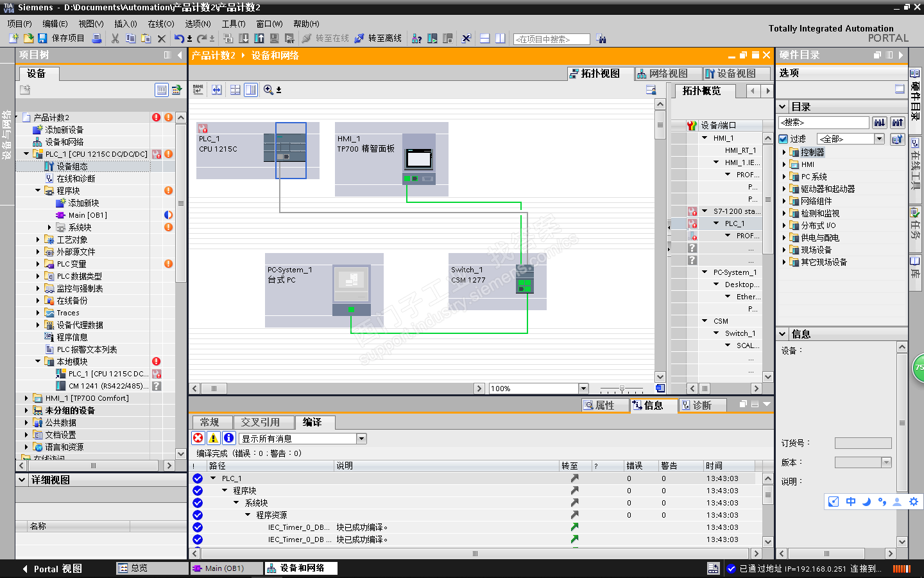Select 在线和诊断 in project tree

pos(76,179)
